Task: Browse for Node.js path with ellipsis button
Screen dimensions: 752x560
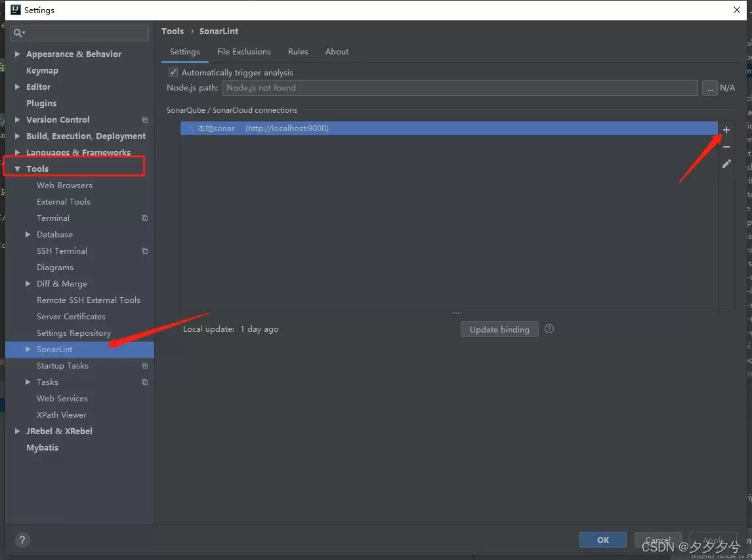Action: [710, 89]
